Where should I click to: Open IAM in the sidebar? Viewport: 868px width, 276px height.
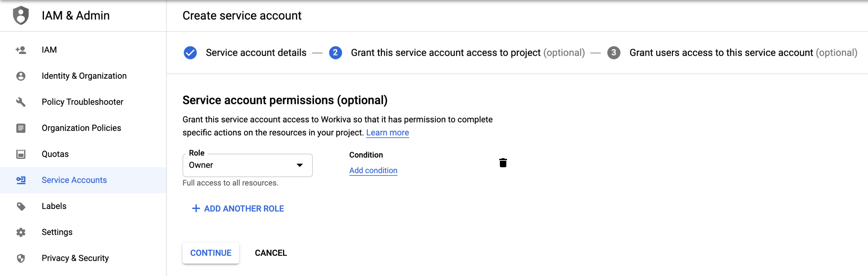83,50
